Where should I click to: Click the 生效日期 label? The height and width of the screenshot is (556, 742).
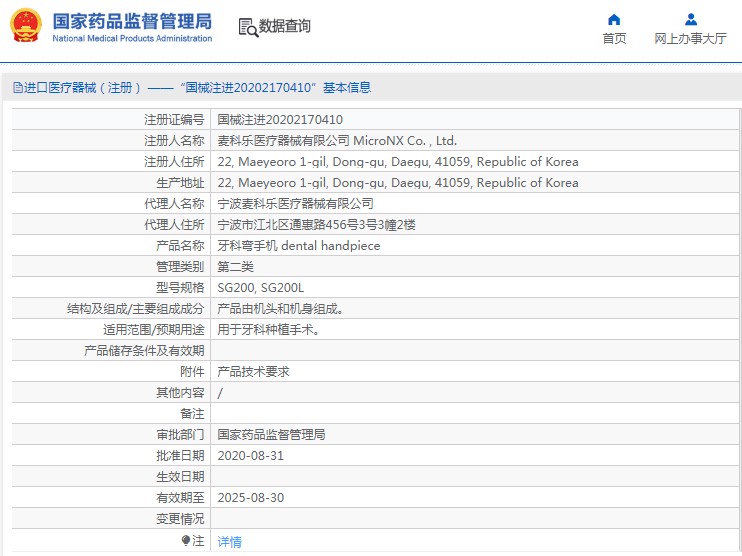click(180, 477)
